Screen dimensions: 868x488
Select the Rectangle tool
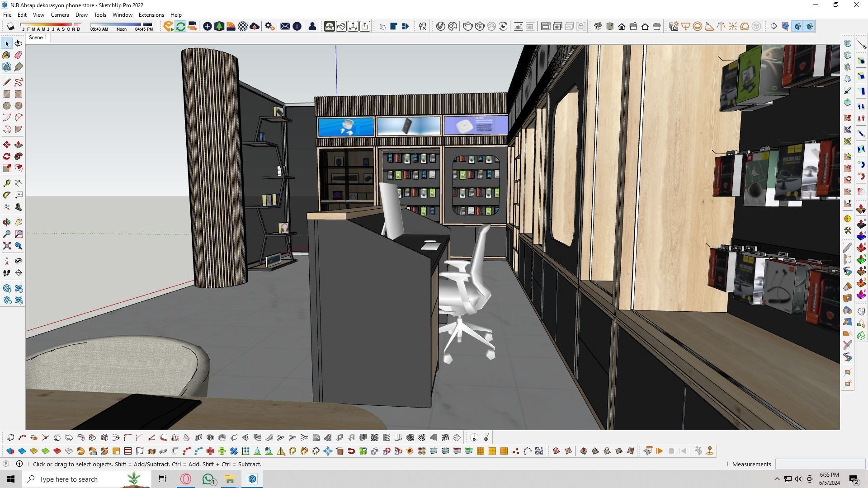coord(7,94)
